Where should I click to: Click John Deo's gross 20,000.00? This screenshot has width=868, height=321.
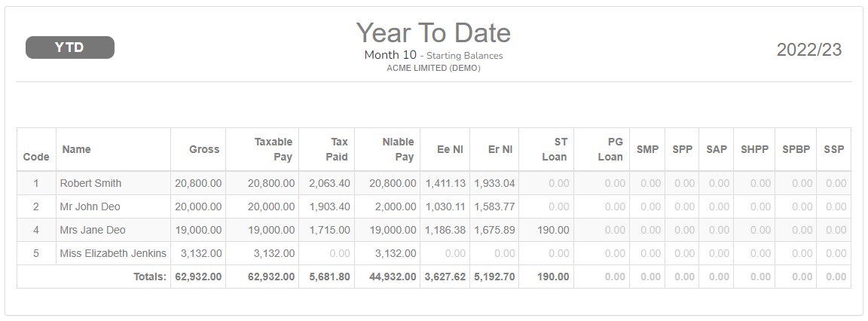point(198,206)
